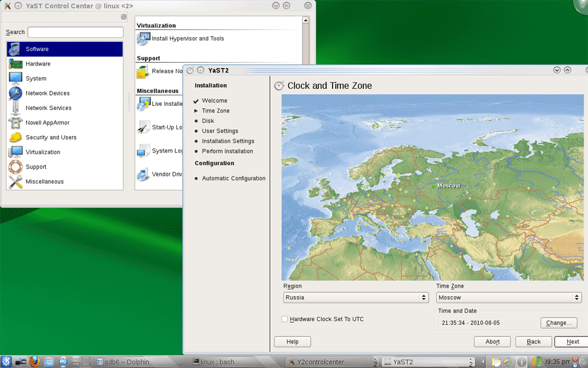The width and height of the screenshot is (588, 368).
Task: Click Abort in the installer
Action: [493, 342]
